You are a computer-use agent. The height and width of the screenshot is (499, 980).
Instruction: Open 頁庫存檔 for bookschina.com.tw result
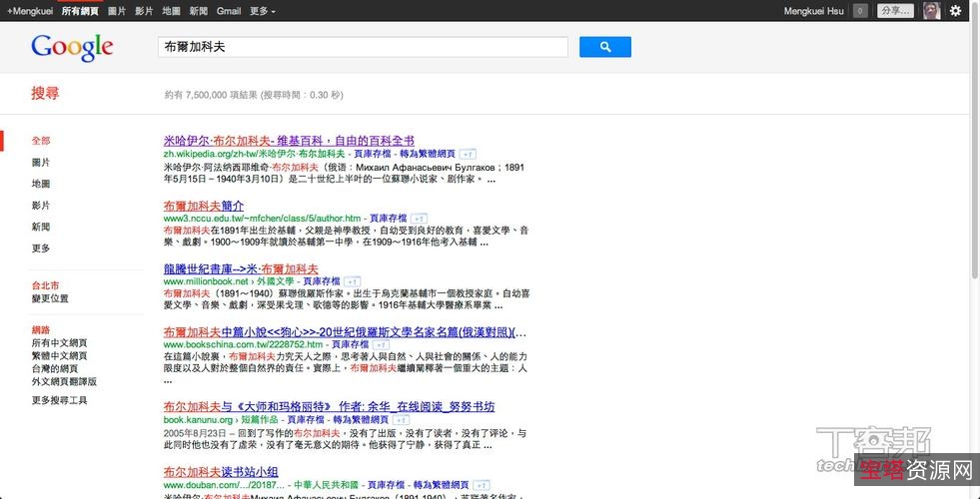[x=350, y=344]
